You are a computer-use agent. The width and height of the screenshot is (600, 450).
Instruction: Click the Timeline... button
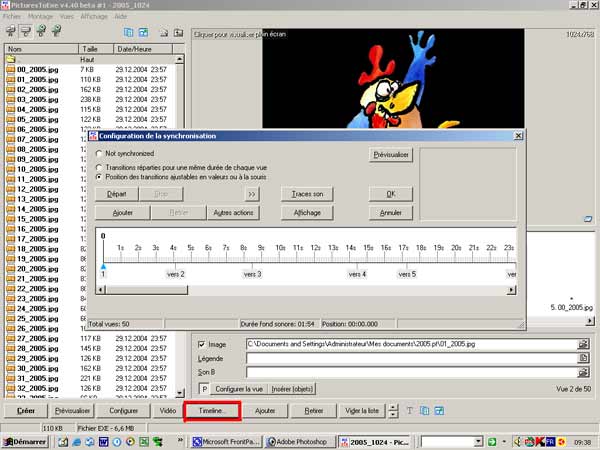[x=212, y=411]
